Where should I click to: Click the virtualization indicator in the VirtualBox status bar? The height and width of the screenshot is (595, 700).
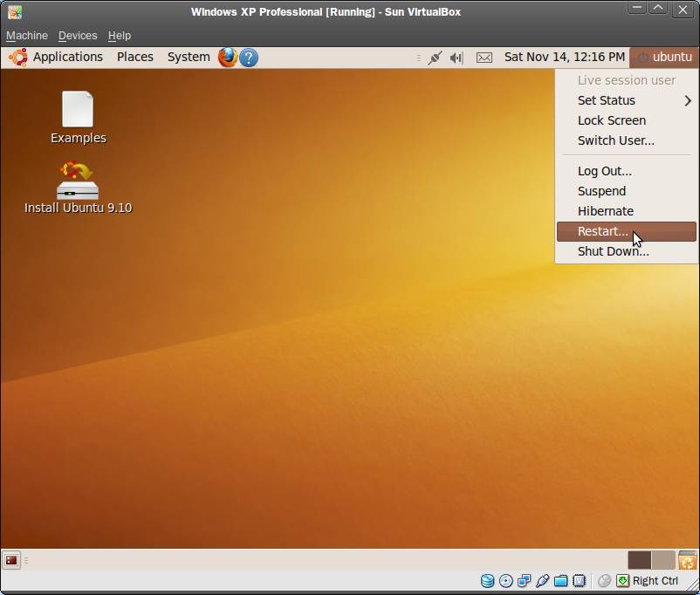tap(579, 581)
